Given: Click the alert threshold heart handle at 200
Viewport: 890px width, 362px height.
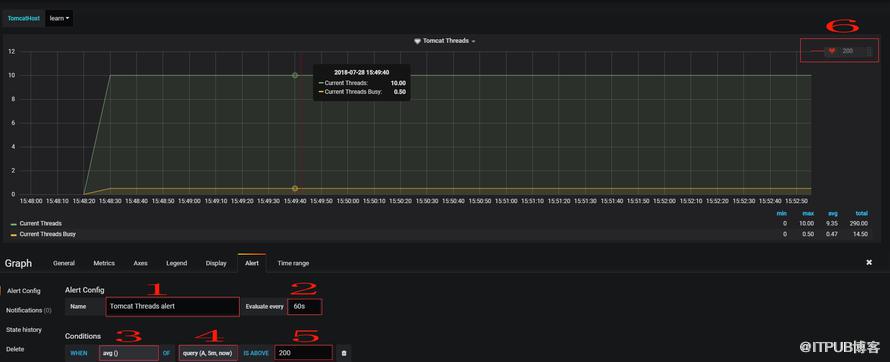Looking at the screenshot, I should [832, 51].
